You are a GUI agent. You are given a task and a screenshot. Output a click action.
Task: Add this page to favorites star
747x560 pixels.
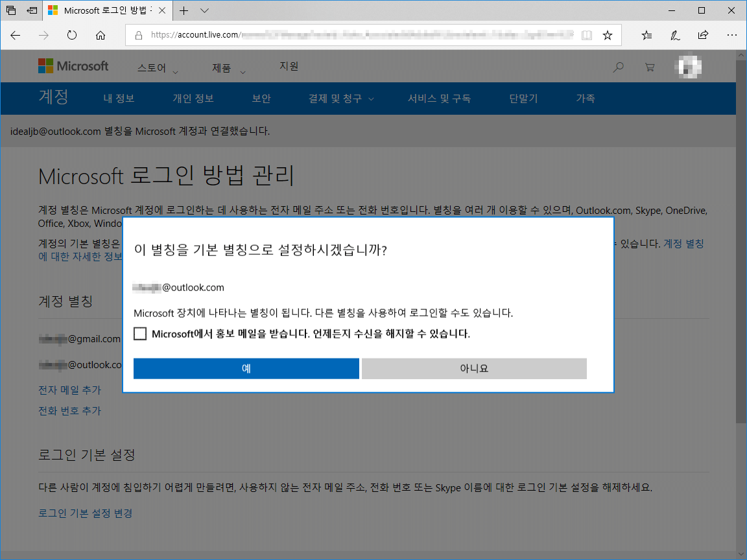point(608,35)
